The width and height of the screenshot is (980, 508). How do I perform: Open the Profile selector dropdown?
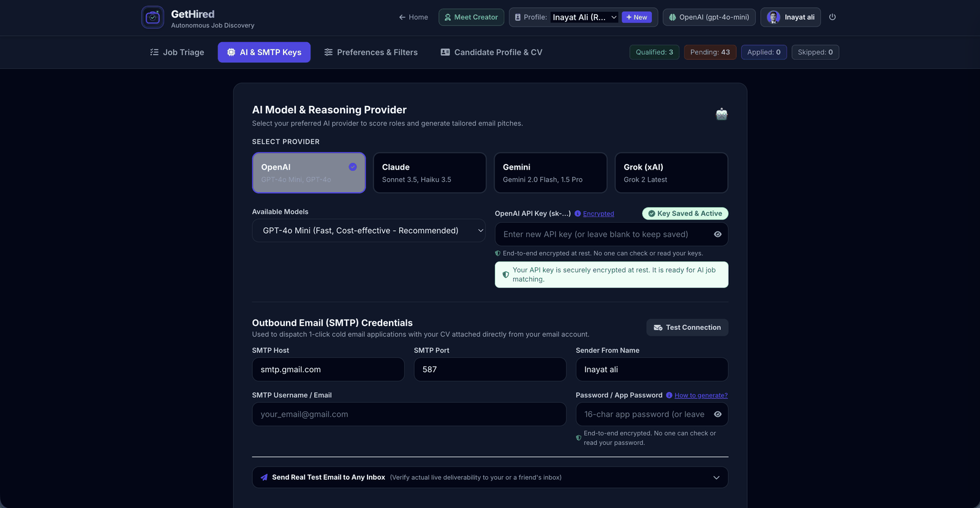(x=584, y=17)
